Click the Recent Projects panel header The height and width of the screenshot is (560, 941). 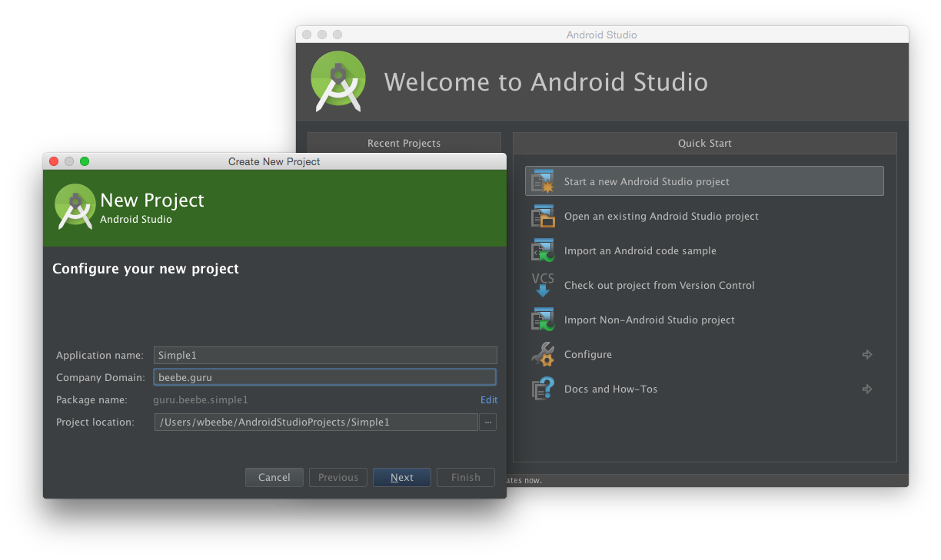tap(404, 143)
